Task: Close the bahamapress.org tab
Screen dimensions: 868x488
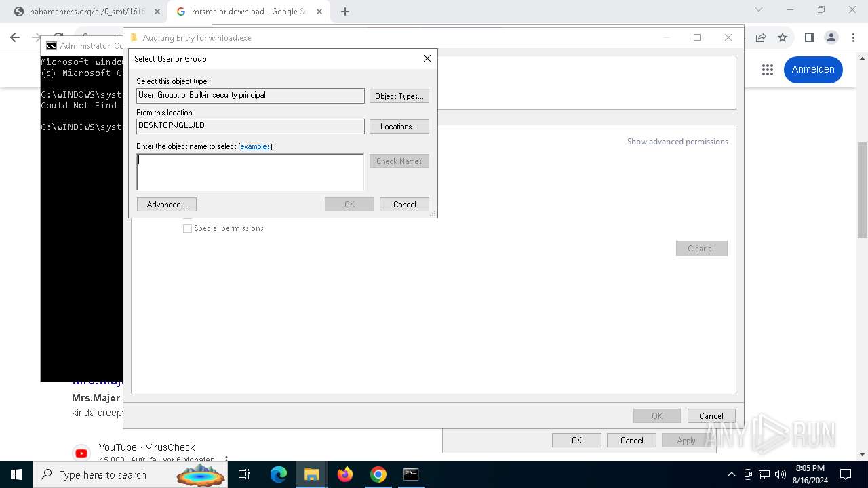Action: pos(157,12)
